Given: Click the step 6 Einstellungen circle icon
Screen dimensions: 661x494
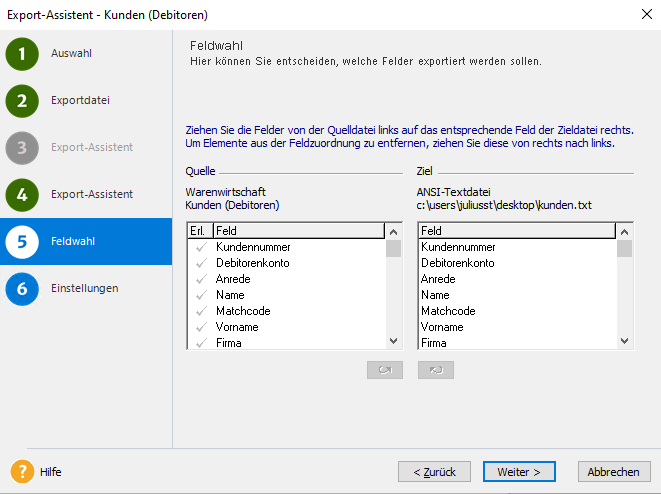Looking at the screenshot, I should click(x=22, y=289).
